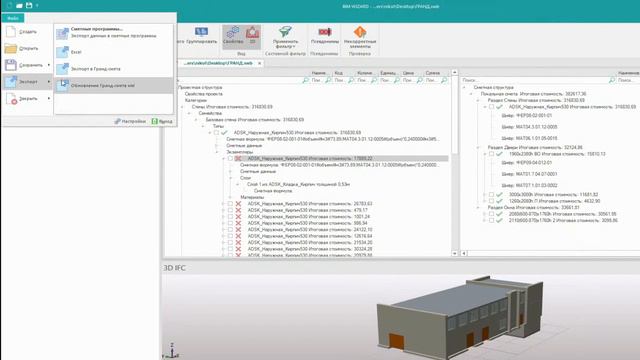640x360 pixels.
Task: Check the instance checkbox for cost 1001.24
Action: 230,217
